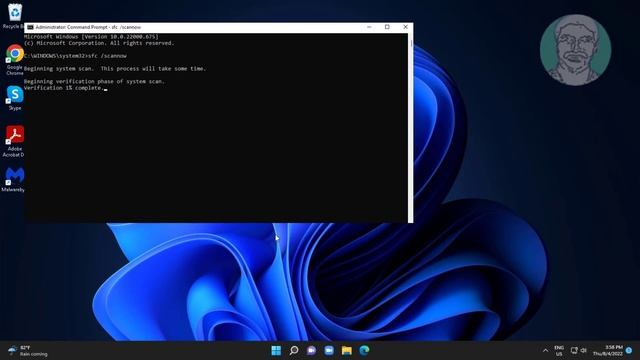Open the Recycle Bin desktop icon
The width and height of the screenshot is (640, 360).
point(15,15)
